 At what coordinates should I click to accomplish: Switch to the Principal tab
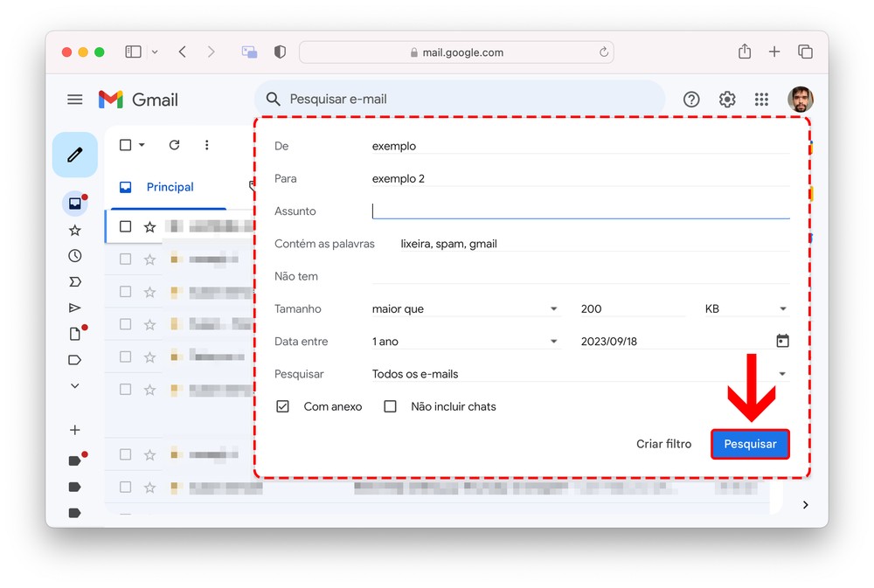tap(169, 187)
